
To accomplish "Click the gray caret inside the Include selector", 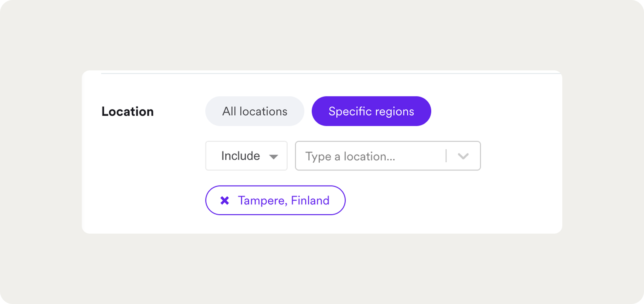I will (x=274, y=156).
